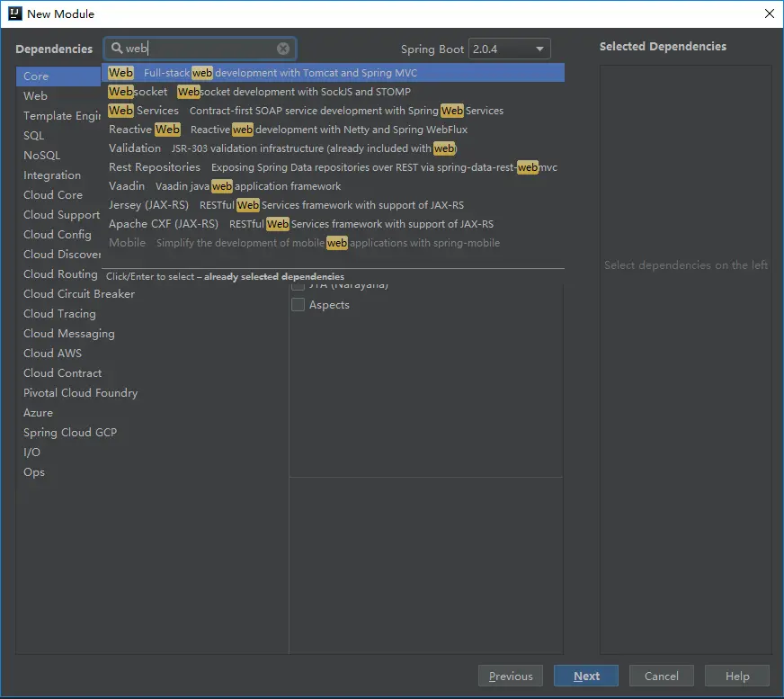Select the Web full-stack suggestion
The image size is (784, 699).
coord(333,73)
